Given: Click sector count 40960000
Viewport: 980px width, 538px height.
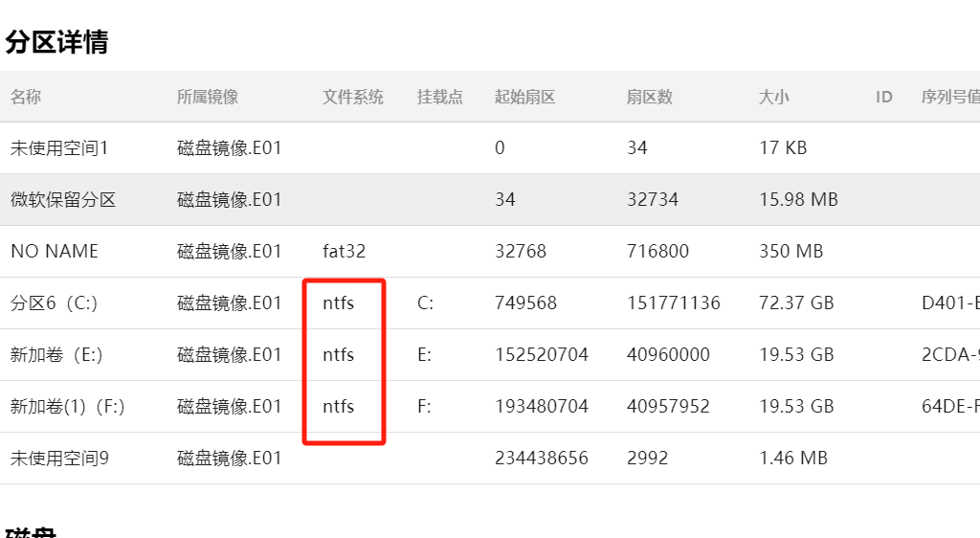Looking at the screenshot, I should [x=668, y=355].
